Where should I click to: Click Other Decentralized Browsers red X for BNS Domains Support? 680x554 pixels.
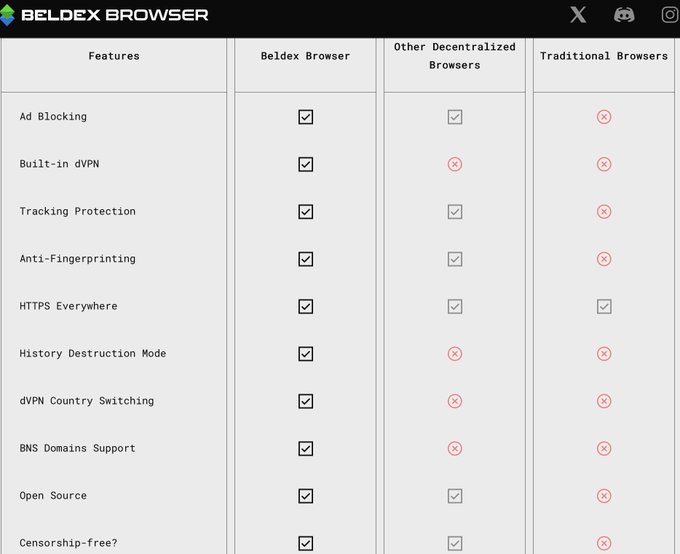[x=455, y=448]
